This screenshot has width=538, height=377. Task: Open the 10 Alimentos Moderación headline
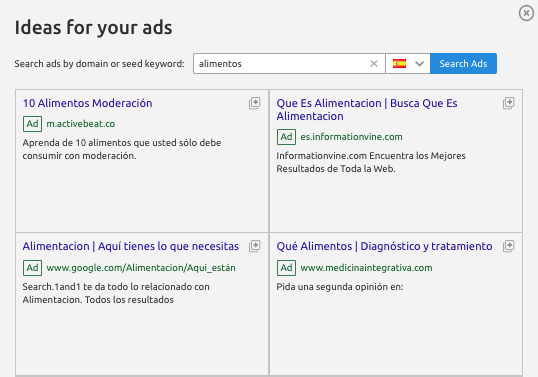tap(87, 103)
